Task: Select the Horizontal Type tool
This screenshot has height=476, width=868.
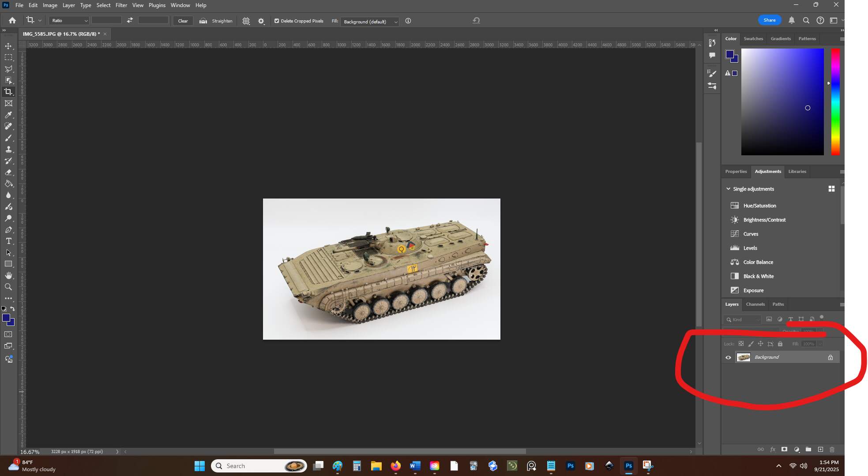Action: (x=8, y=241)
